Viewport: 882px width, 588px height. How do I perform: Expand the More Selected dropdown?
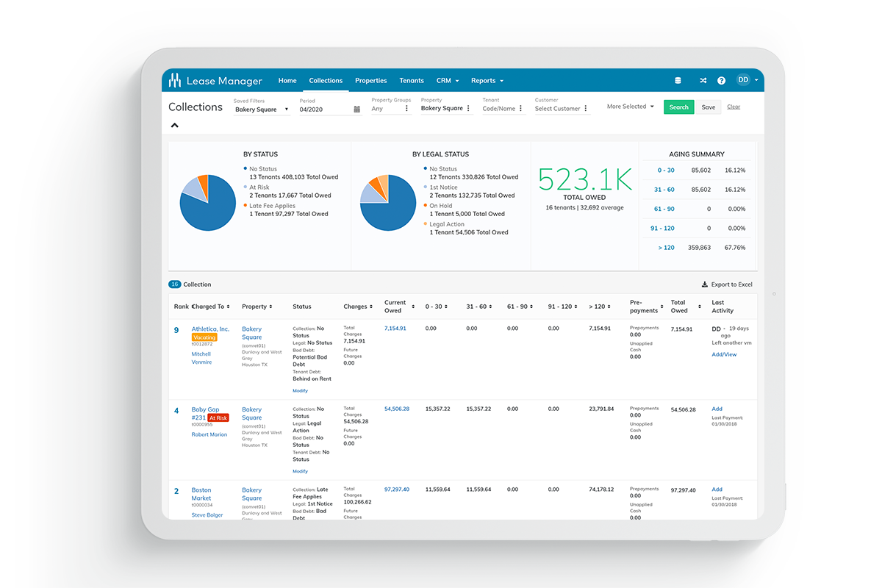(630, 107)
